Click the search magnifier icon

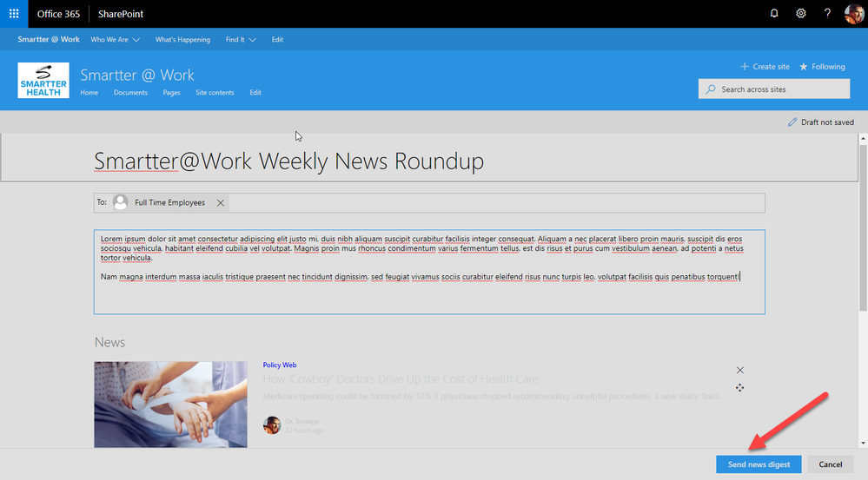point(710,89)
